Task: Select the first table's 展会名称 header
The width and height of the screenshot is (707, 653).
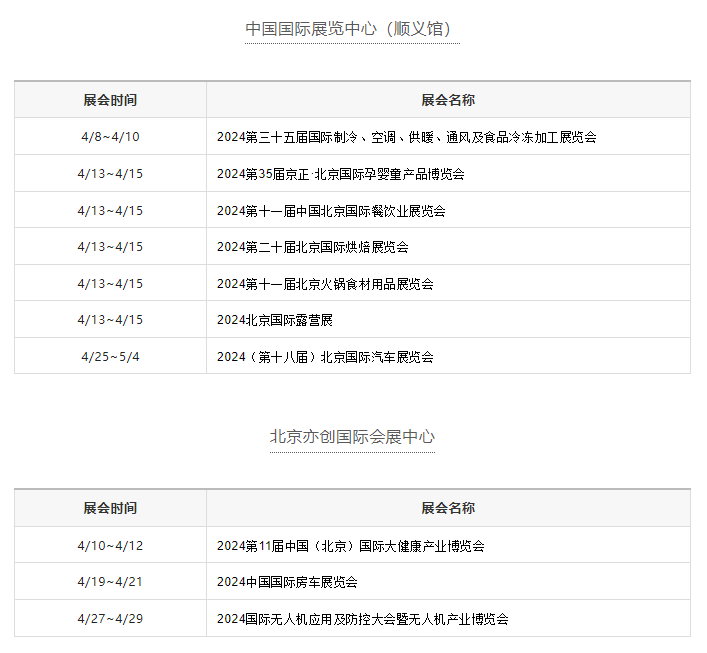Action: click(448, 100)
